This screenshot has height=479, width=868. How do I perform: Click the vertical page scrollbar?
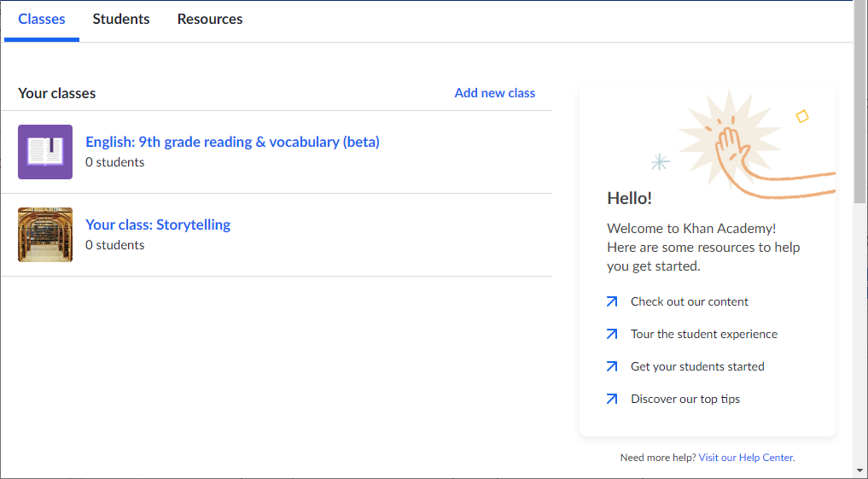(x=860, y=102)
